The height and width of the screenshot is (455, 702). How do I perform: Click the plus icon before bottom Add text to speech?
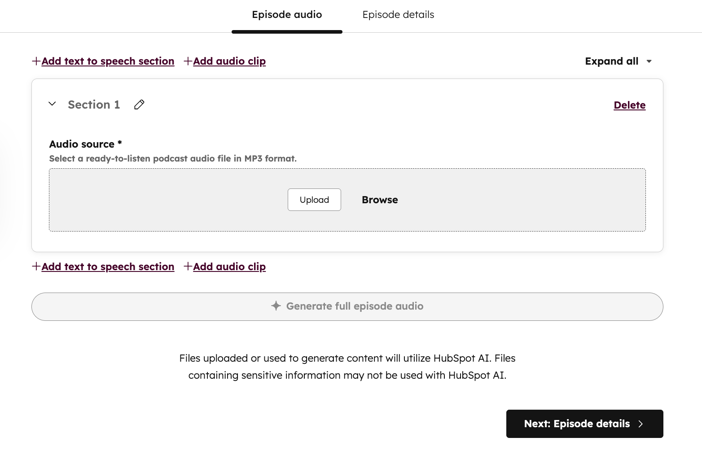pyautogui.click(x=36, y=267)
